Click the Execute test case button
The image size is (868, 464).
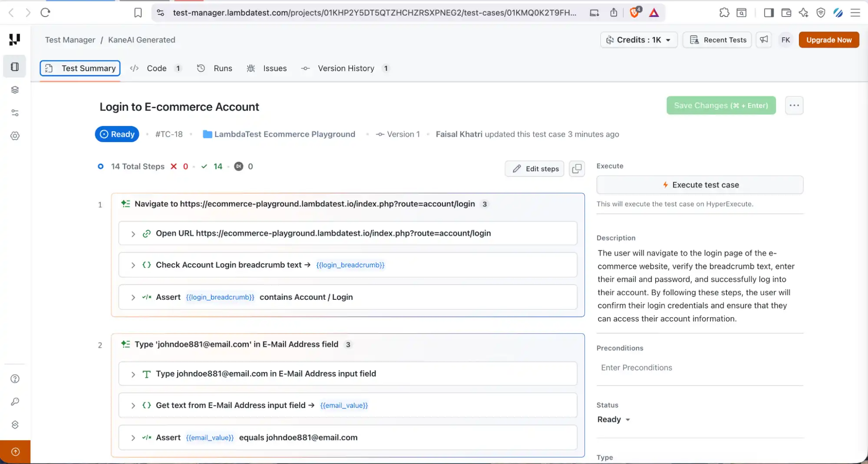[x=700, y=185]
